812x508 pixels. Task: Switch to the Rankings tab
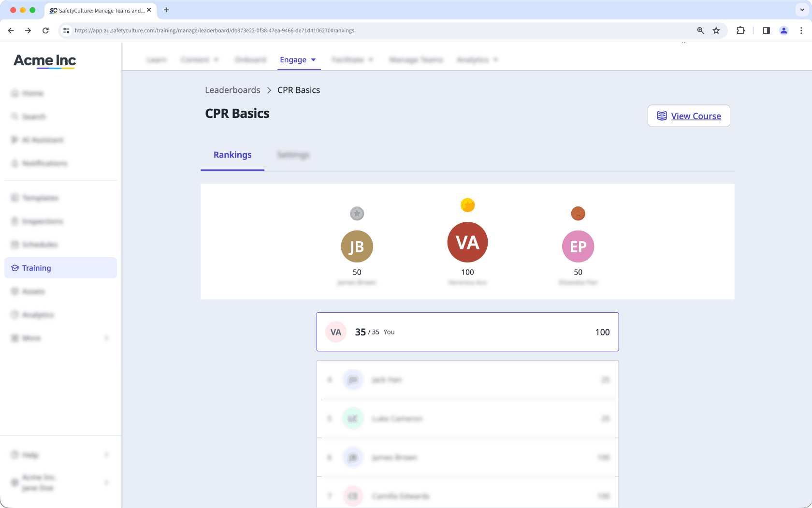tap(232, 155)
